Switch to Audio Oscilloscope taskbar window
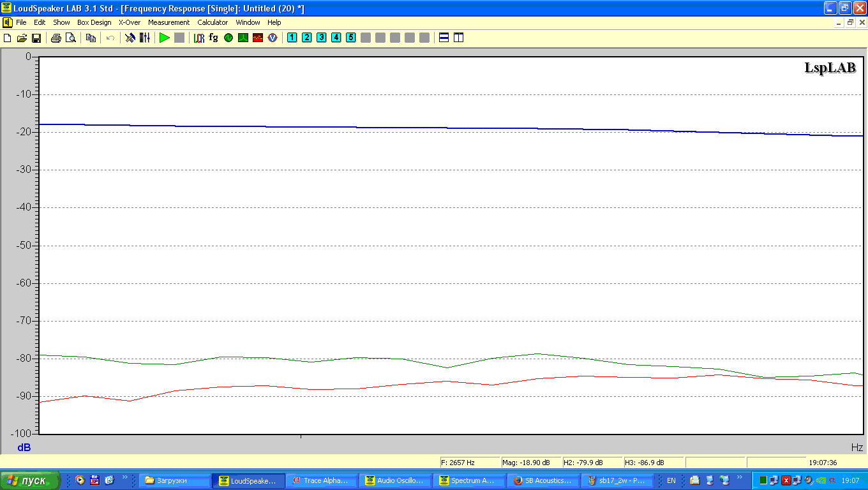The height and width of the screenshot is (490, 868). [x=396, y=480]
